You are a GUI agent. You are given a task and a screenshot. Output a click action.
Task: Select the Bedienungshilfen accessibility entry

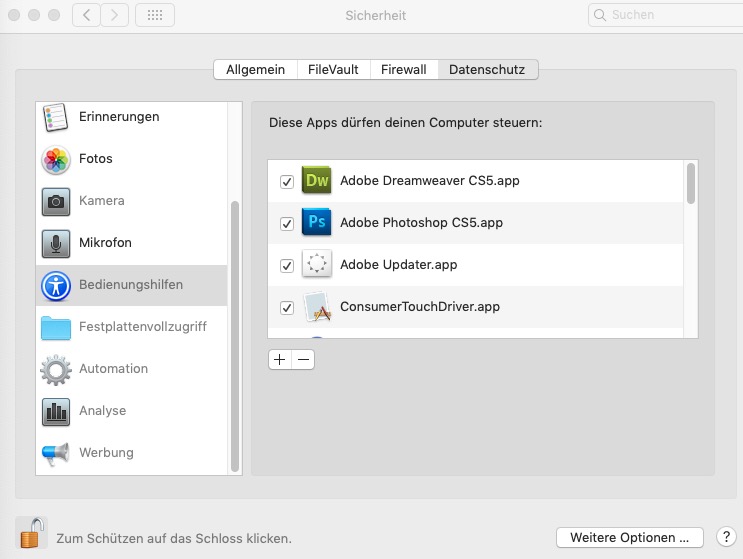pyautogui.click(x=132, y=285)
